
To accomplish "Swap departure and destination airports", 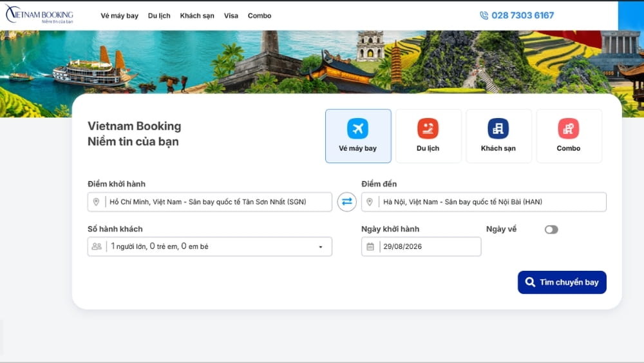I will point(347,202).
